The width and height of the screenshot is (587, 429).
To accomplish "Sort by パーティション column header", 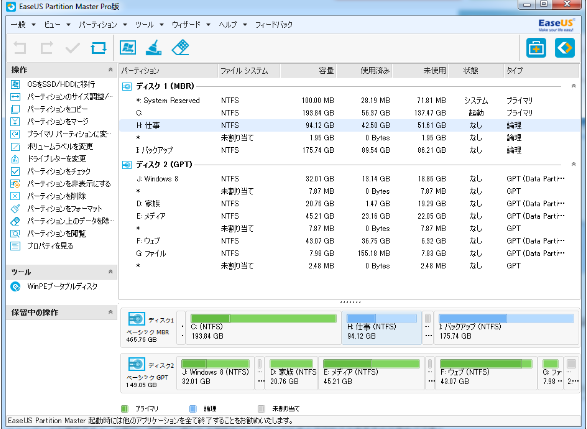I will point(168,70).
